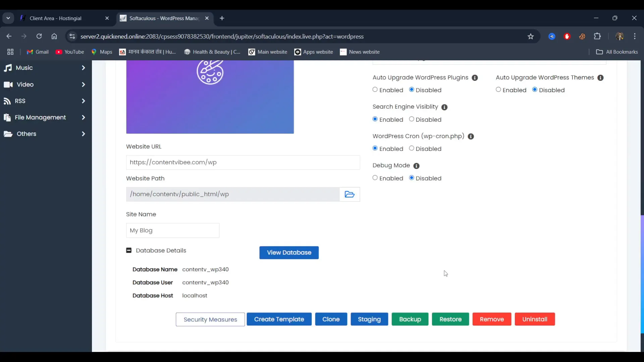This screenshot has height=362, width=644.
Task: Click the WordPress theme palette thumbnail
Action: [x=210, y=97]
